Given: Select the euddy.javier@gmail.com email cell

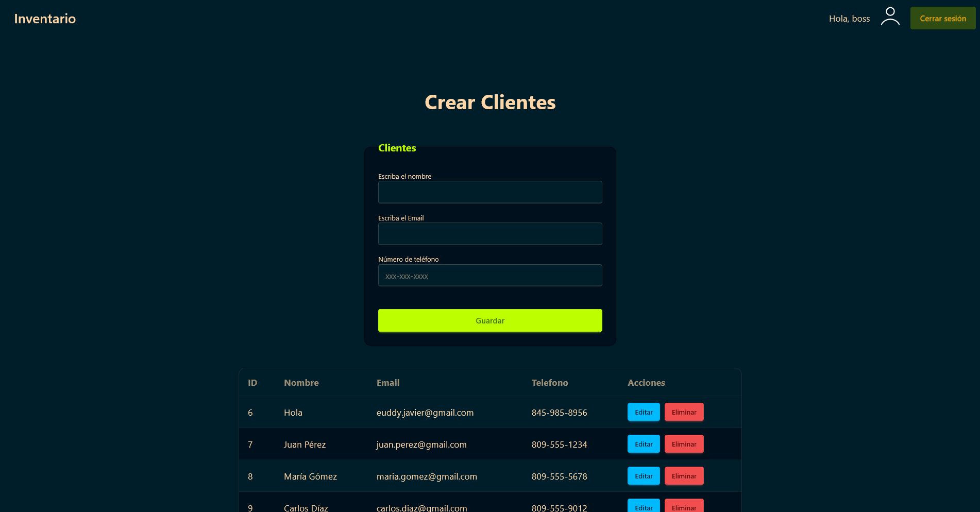Looking at the screenshot, I should 425,413.
